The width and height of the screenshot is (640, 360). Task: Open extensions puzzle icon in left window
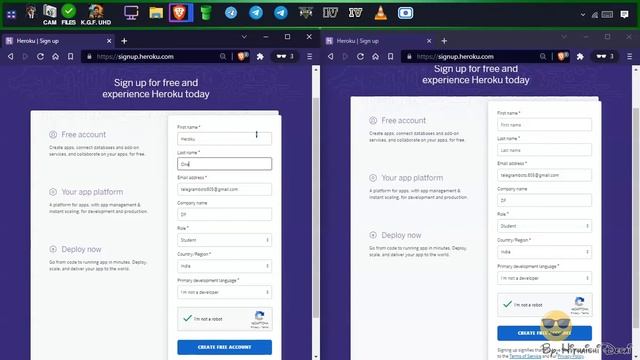click(x=260, y=56)
